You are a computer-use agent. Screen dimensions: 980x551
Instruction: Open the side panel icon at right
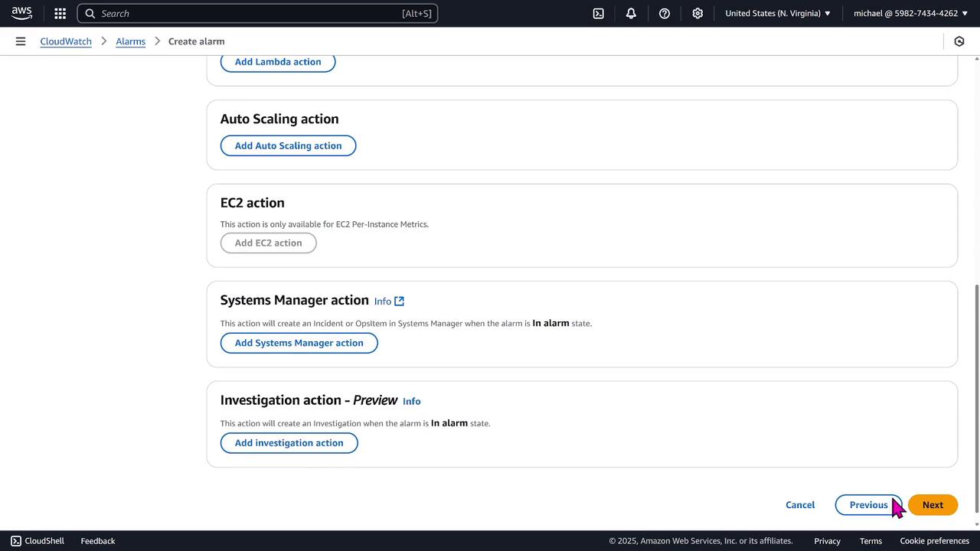[959, 41]
